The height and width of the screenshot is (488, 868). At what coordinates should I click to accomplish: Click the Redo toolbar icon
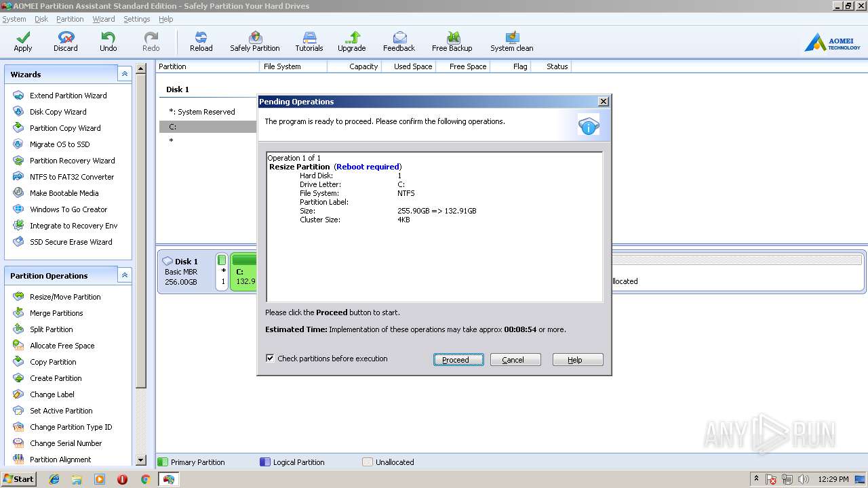[151, 42]
